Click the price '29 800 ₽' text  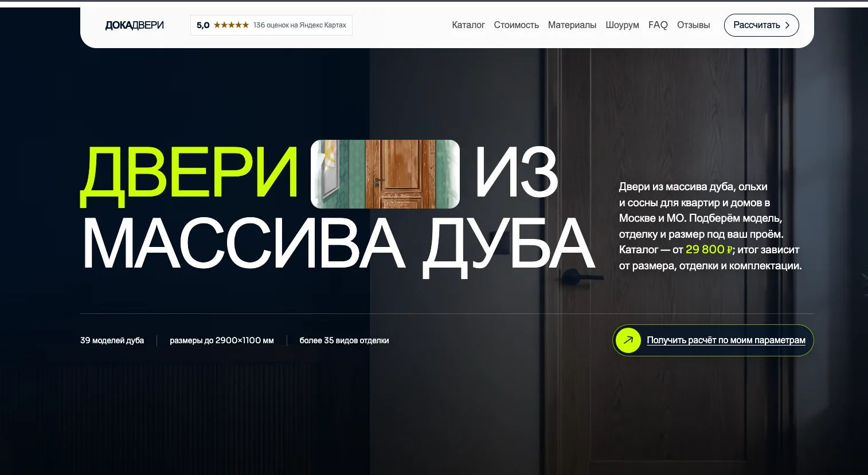[709, 250]
